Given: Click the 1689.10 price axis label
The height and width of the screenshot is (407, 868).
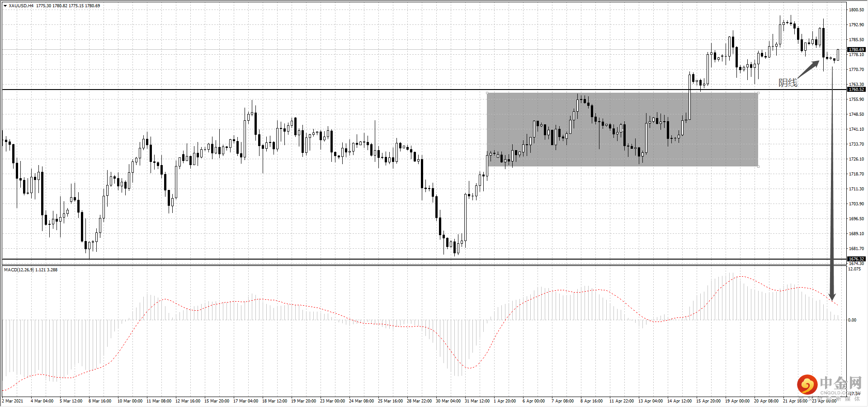Looking at the screenshot, I should [x=856, y=234].
